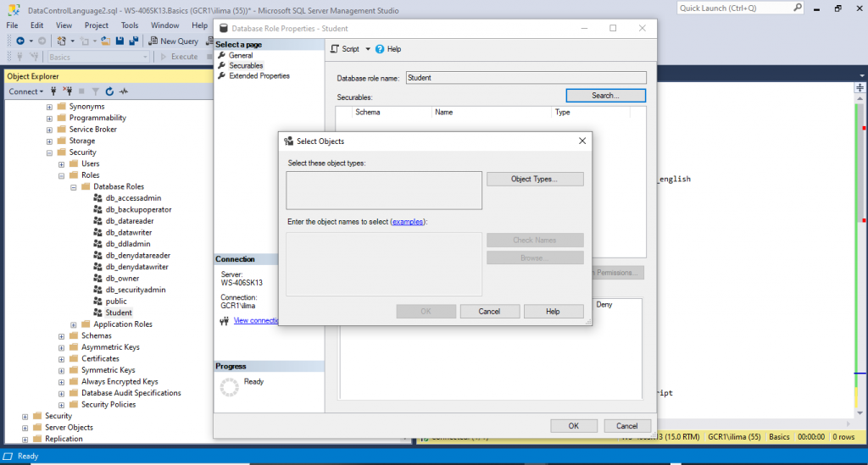Click the Stop square icon in Object Explorer

point(81,91)
